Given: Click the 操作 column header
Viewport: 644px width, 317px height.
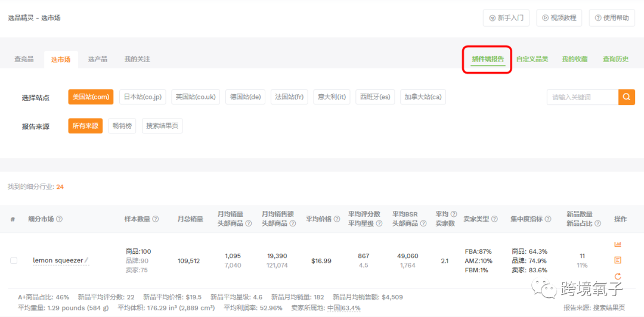Looking at the screenshot, I should tap(621, 219).
